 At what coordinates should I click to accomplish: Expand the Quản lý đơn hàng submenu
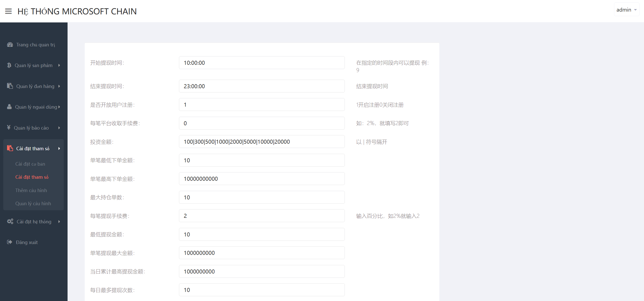[59, 86]
